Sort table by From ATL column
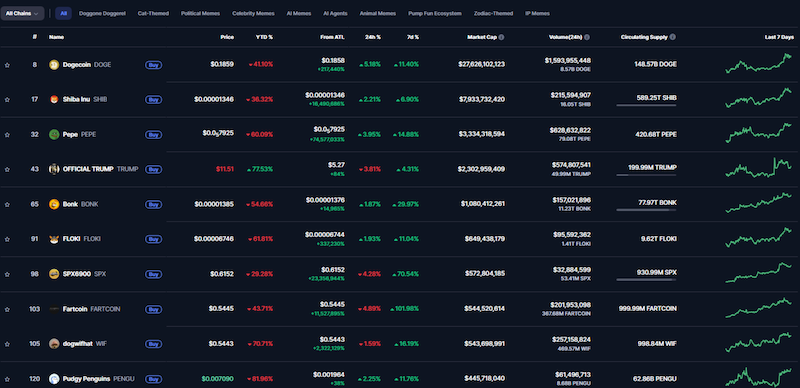This screenshot has height=388, width=800. [x=332, y=37]
